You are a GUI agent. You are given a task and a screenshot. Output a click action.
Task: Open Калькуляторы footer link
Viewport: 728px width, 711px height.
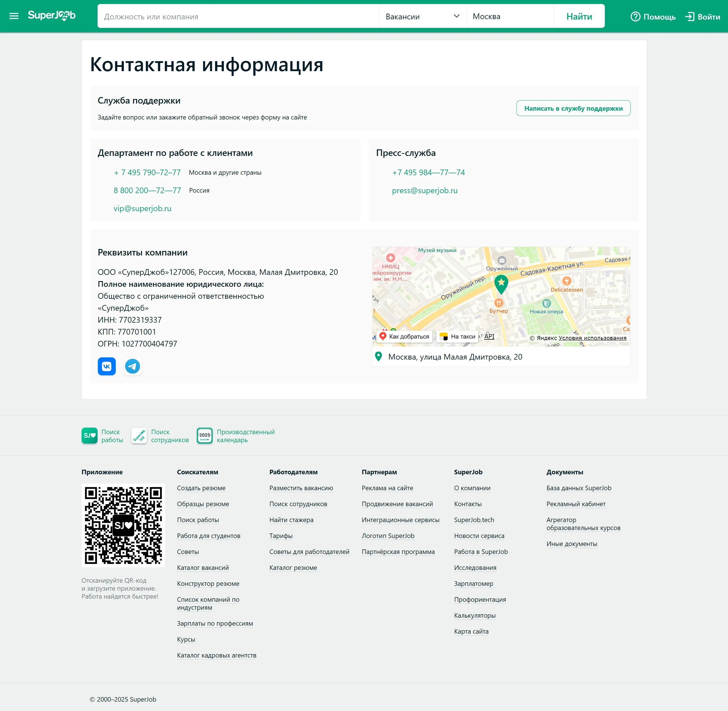tap(475, 615)
